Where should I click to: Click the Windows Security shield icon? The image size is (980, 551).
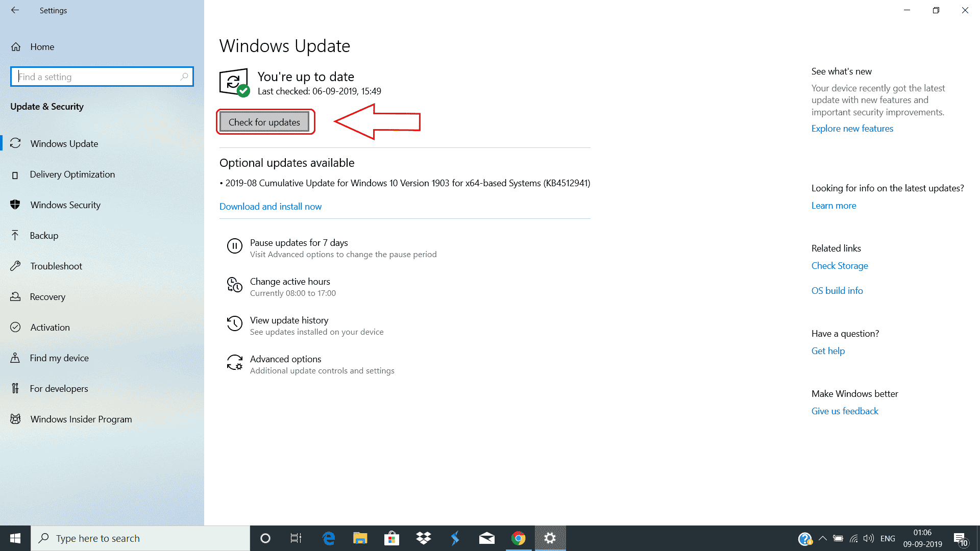coord(15,205)
